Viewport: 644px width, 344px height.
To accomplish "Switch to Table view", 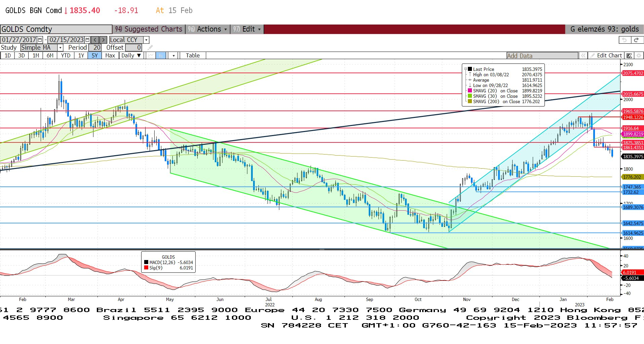I will pos(193,55).
